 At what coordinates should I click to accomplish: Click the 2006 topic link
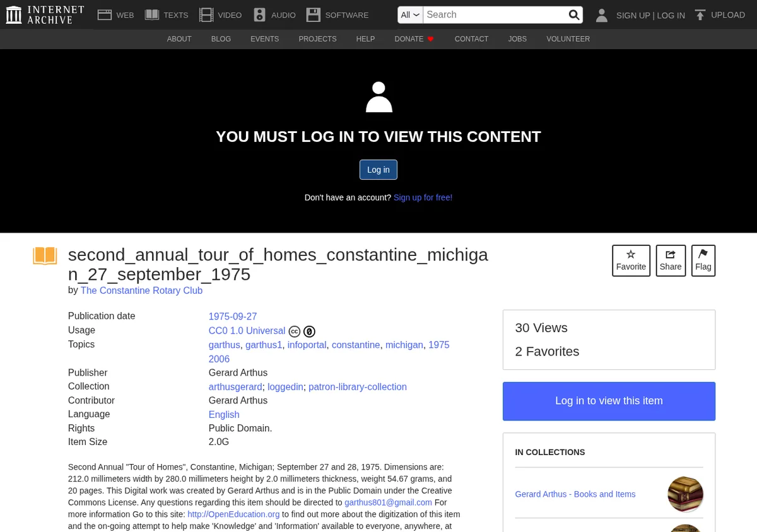click(219, 359)
